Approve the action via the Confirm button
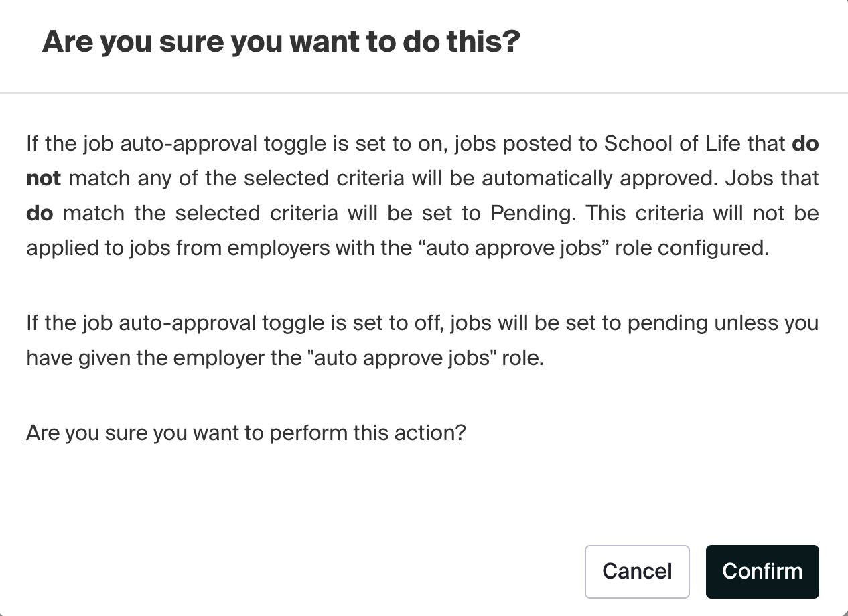The width and height of the screenshot is (848, 616). click(x=762, y=571)
